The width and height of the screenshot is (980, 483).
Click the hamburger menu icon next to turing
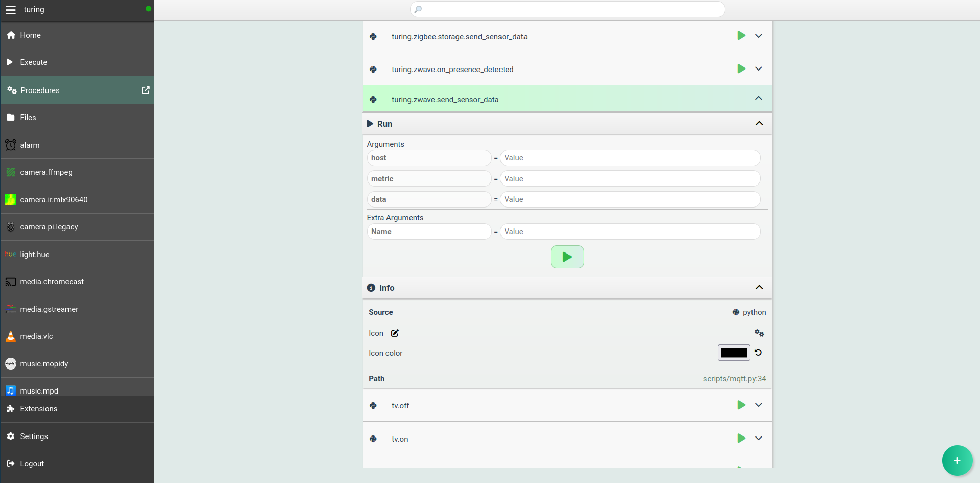click(x=11, y=10)
